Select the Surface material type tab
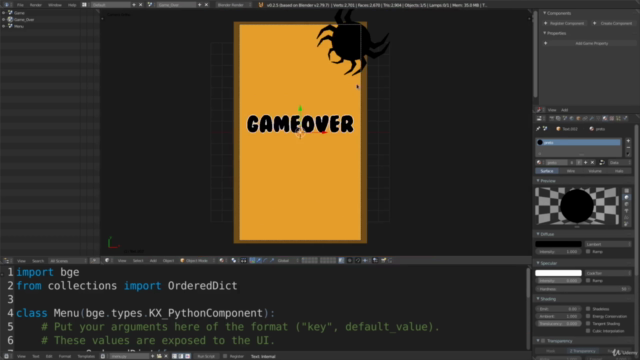Screen dimensions: 640x360 coord(547,171)
